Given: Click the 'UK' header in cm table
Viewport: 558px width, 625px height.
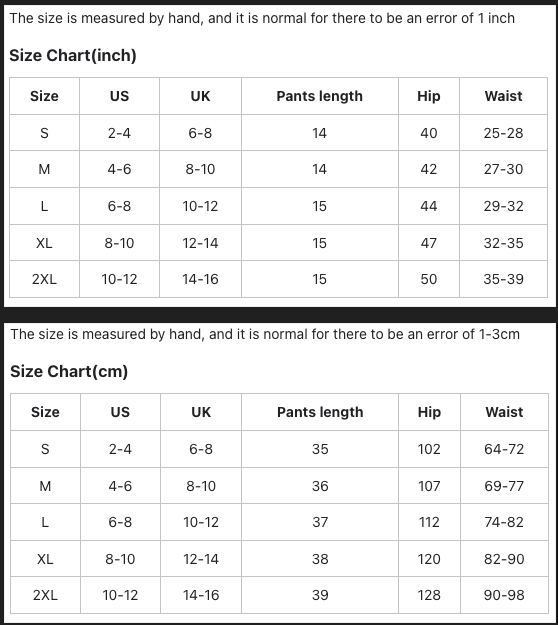Looking at the screenshot, I should [201, 412].
